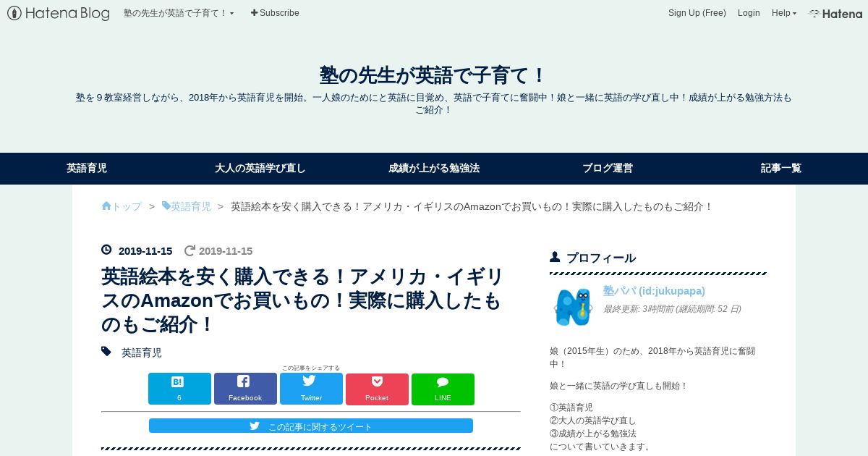Save the article to Pocket
The image size is (868, 456).
377,389
